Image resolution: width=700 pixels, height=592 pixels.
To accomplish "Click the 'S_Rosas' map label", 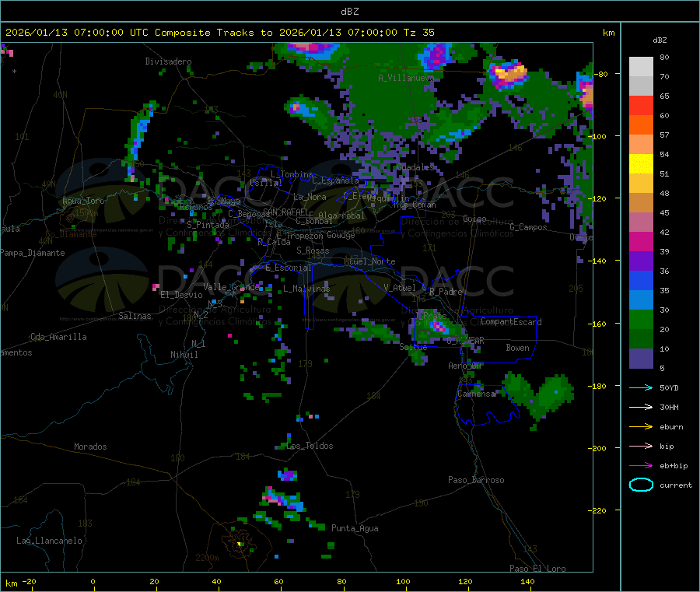I will pyautogui.click(x=313, y=250).
